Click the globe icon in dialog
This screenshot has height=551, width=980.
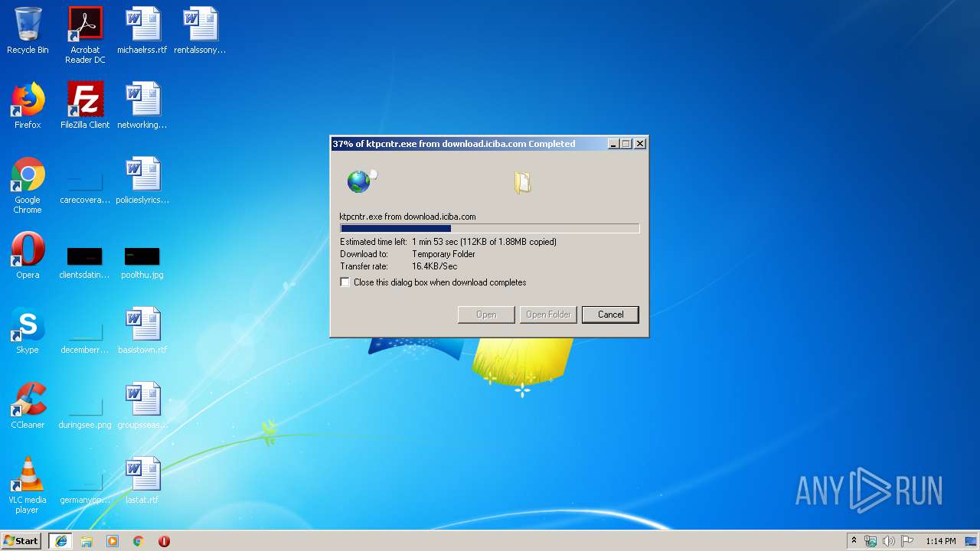click(x=358, y=181)
